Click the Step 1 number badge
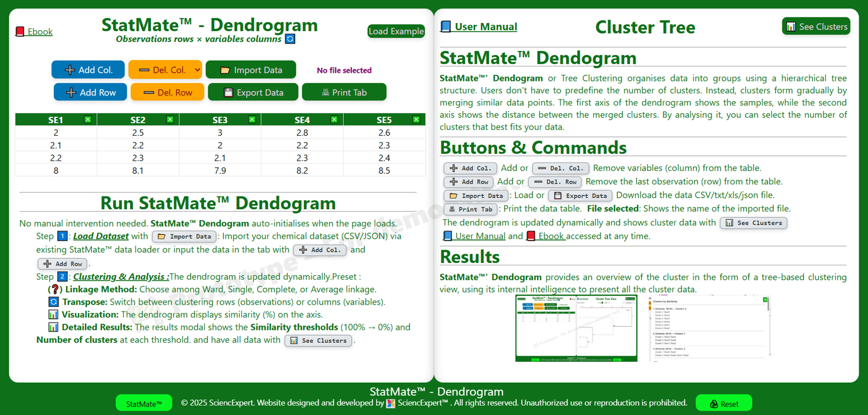Viewport: 868px width, 415px height. 62,236
